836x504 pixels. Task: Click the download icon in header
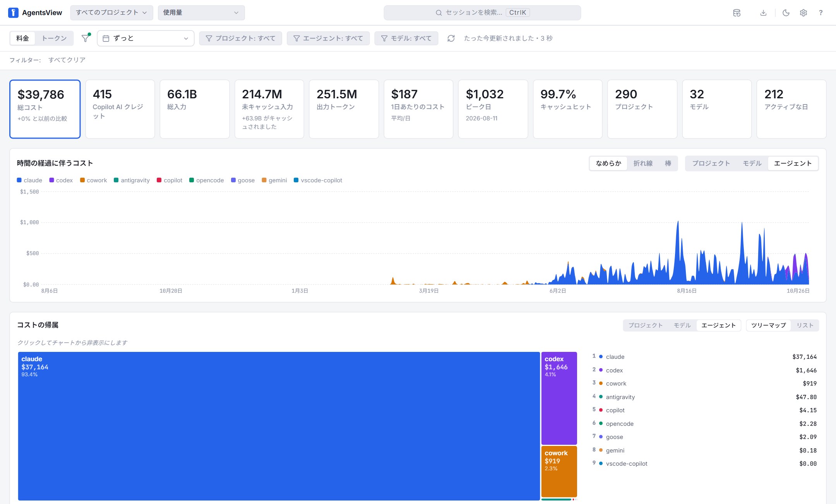(x=763, y=13)
